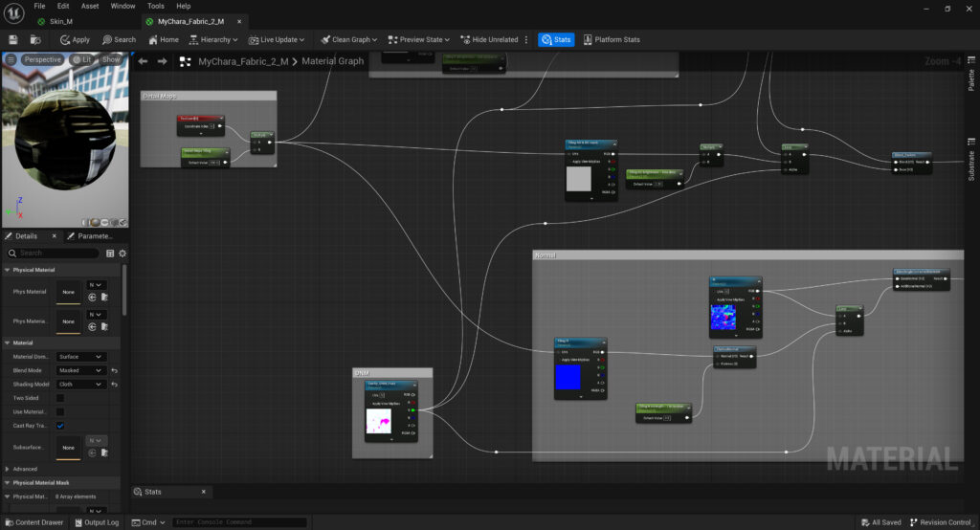The width and height of the screenshot is (980, 530).
Task: Open the Content Drawer
Action: tap(33, 522)
